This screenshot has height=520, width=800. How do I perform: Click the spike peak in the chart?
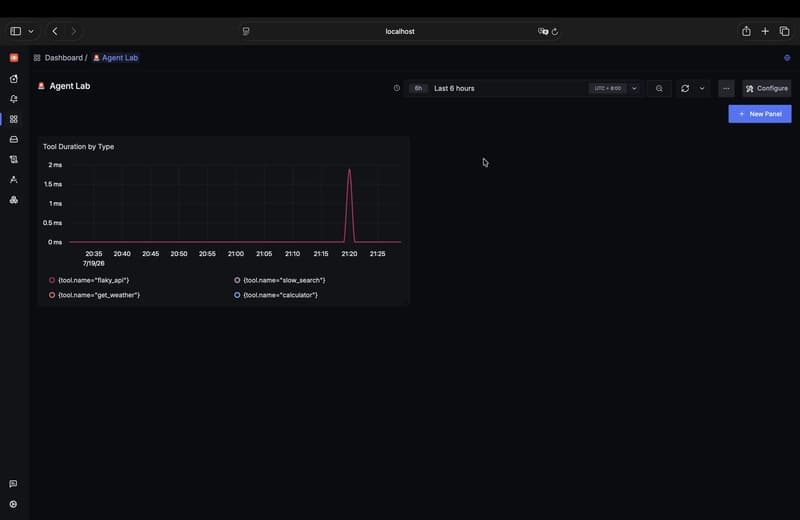click(349, 169)
